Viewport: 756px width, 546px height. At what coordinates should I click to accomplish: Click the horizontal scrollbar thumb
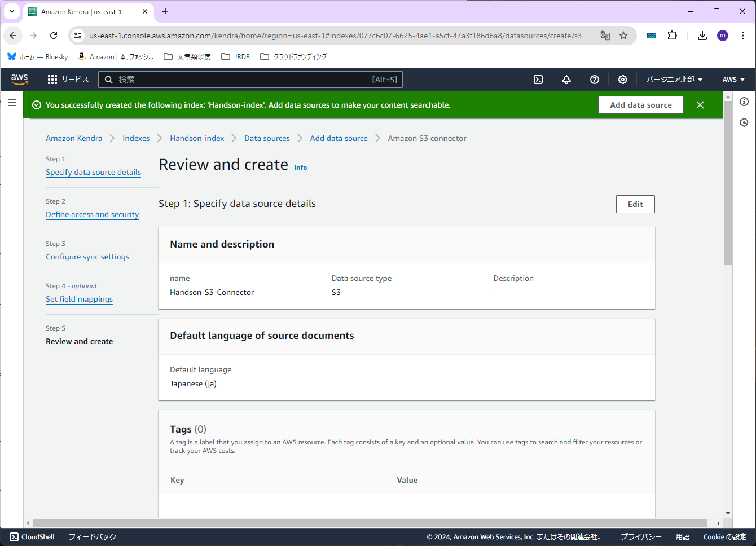click(x=370, y=523)
